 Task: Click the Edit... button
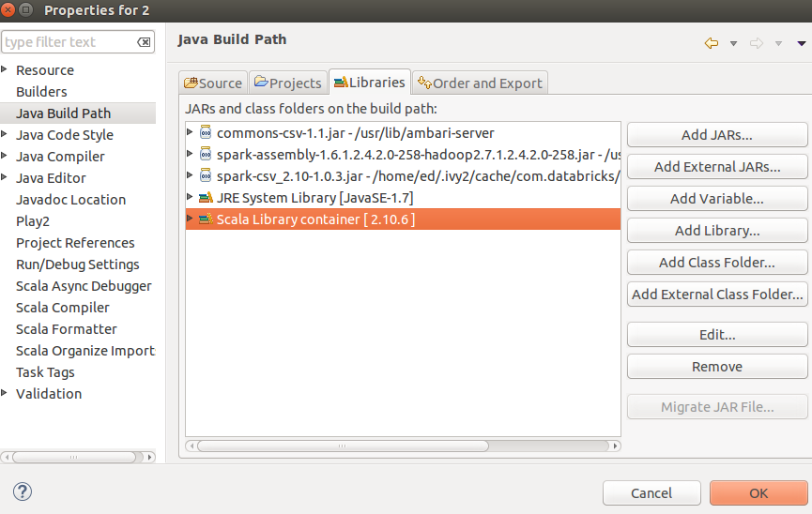tap(717, 335)
